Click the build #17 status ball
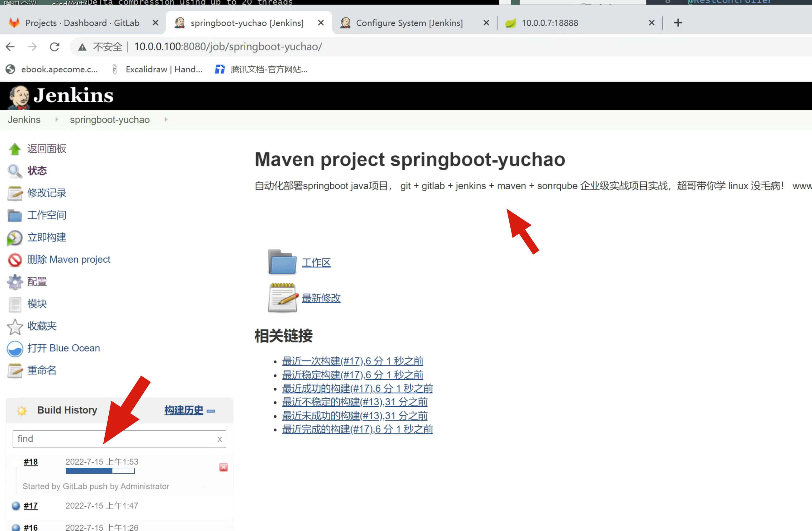 click(16, 506)
